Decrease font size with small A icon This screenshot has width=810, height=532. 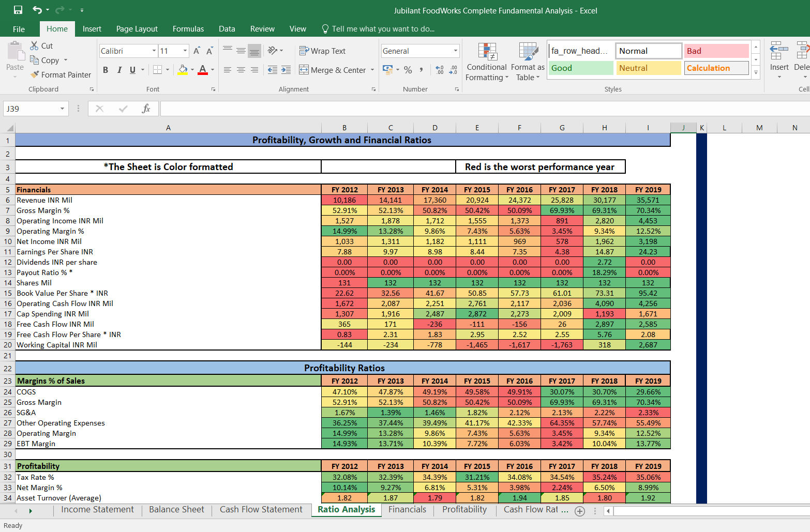pyautogui.click(x=209, y=51)
